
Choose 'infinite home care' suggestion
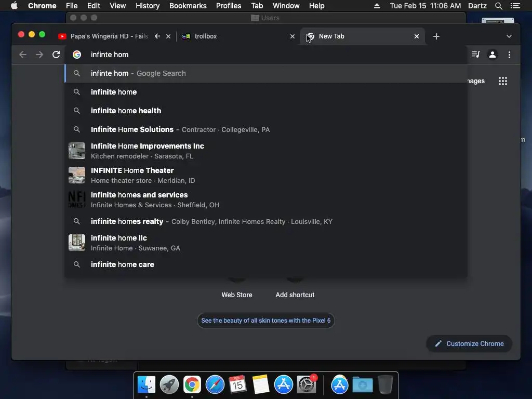(266, 264)
